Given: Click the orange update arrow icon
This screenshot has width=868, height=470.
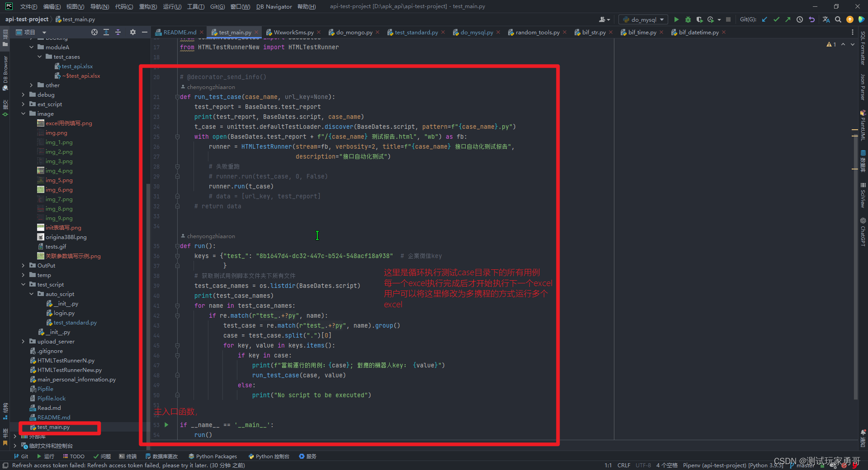Looking at the screenshot, I should point(850,19).
